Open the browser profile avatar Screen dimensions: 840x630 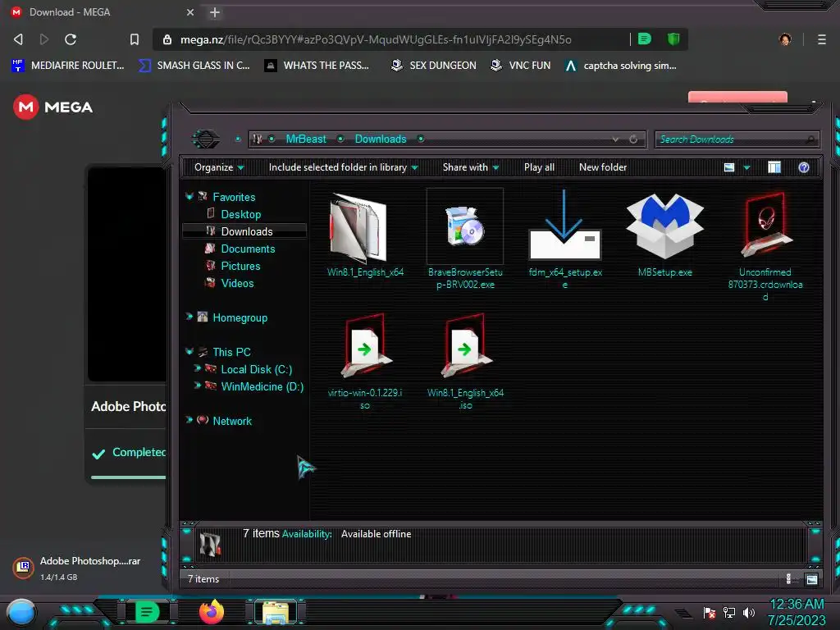coord(785,39)
